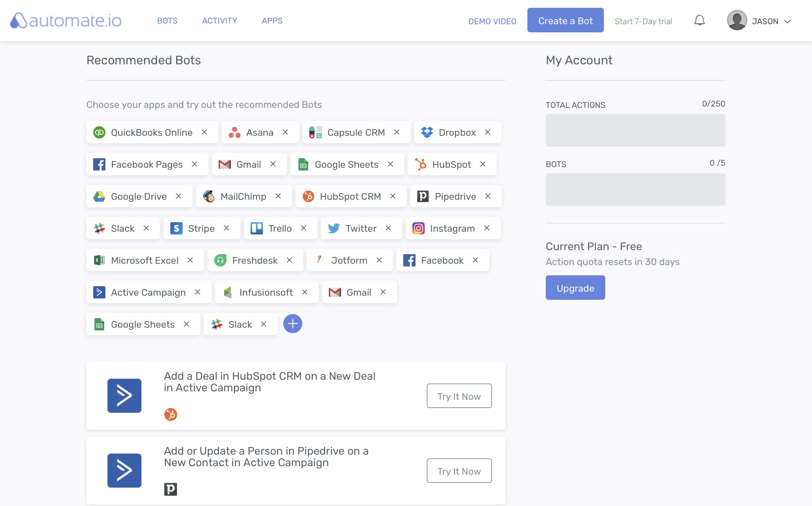Screen dimensions: 812x506
Task: Remove the Asana chip
Action: coord(285,132)
